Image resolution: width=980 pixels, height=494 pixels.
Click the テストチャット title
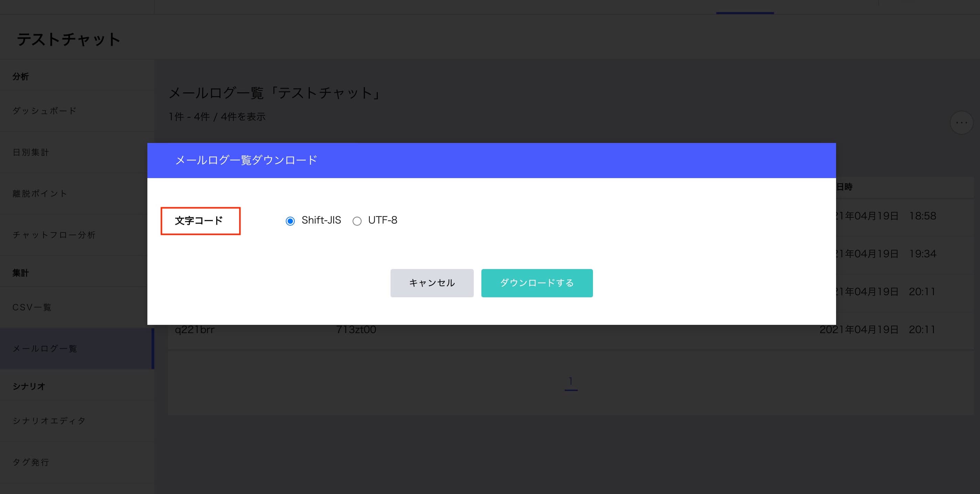click(69, 39)
